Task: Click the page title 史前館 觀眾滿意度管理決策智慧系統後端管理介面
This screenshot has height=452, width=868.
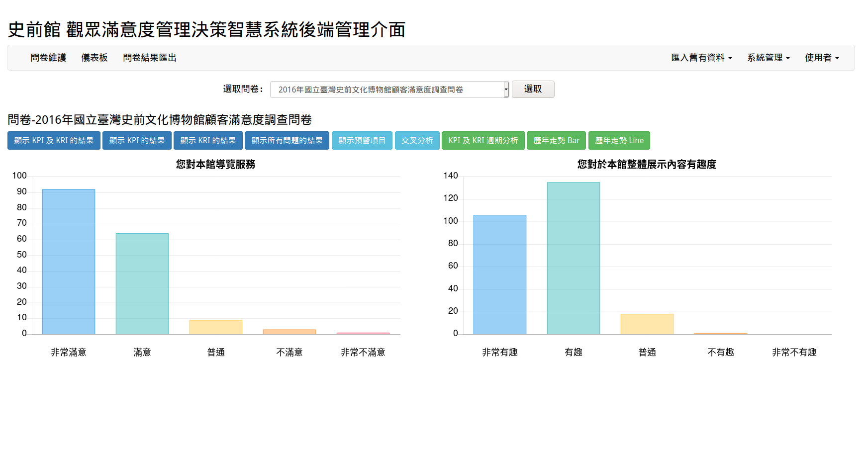Action: tap(206, 30)
